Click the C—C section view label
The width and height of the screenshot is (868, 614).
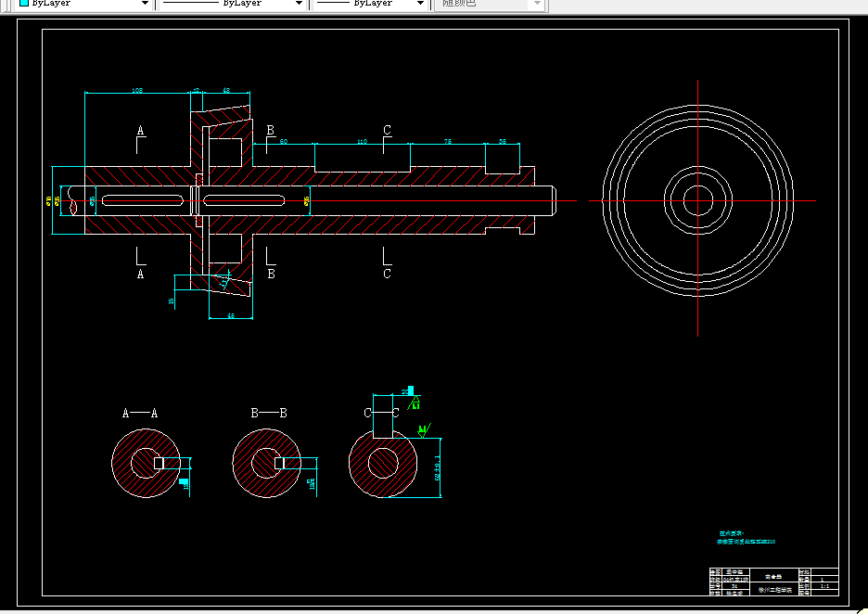point(381,413)
